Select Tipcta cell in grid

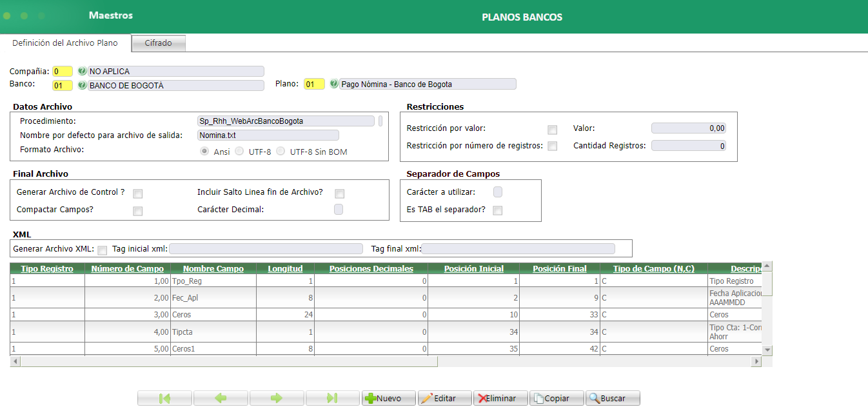(x=213, y=332)
